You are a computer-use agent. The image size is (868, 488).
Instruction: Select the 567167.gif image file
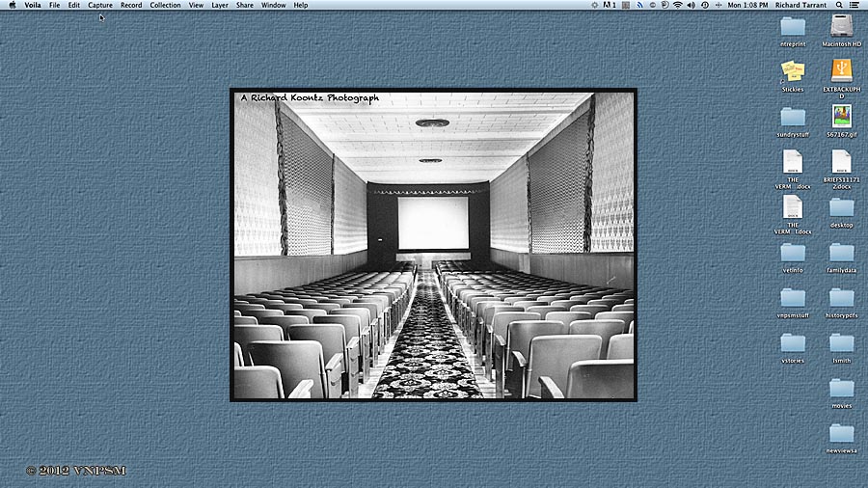point(841,116)
